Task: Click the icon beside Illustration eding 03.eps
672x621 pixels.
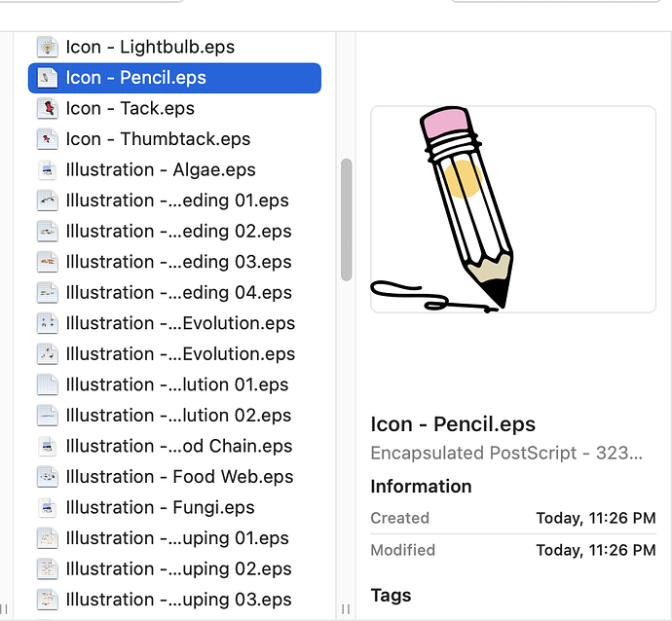Action: click(x=47, y=262)
